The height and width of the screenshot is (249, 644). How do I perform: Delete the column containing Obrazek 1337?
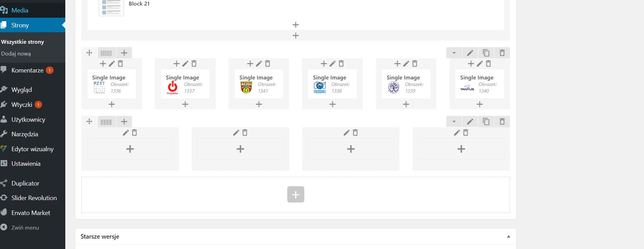pyautogui.click(x=194, y=63)
